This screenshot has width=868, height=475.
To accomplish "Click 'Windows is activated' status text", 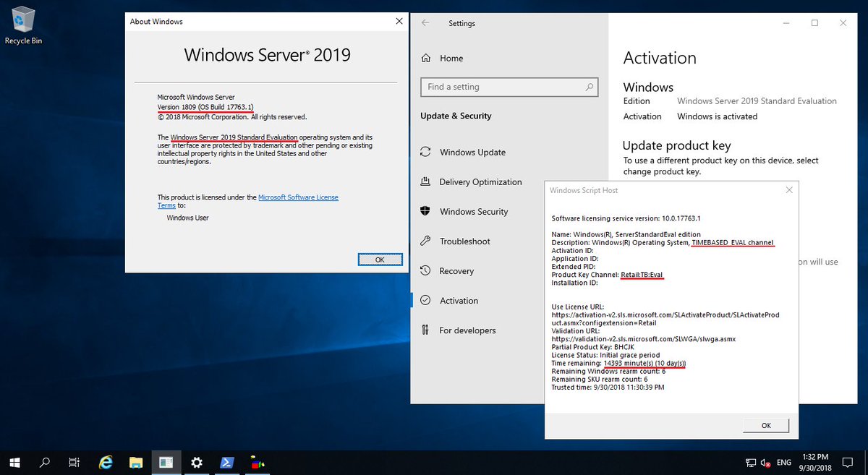I will coord(717,116).
